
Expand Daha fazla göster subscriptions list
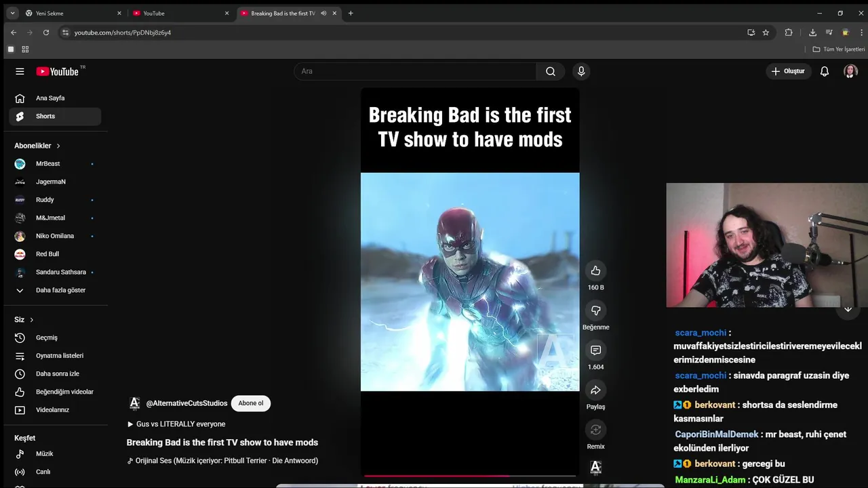(55, 290)
